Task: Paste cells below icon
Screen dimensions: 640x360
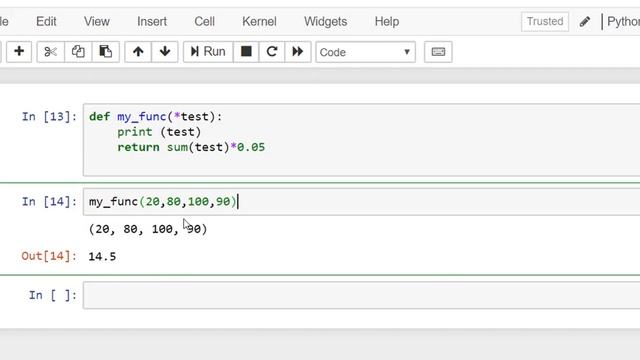Action: coord(105,52)
